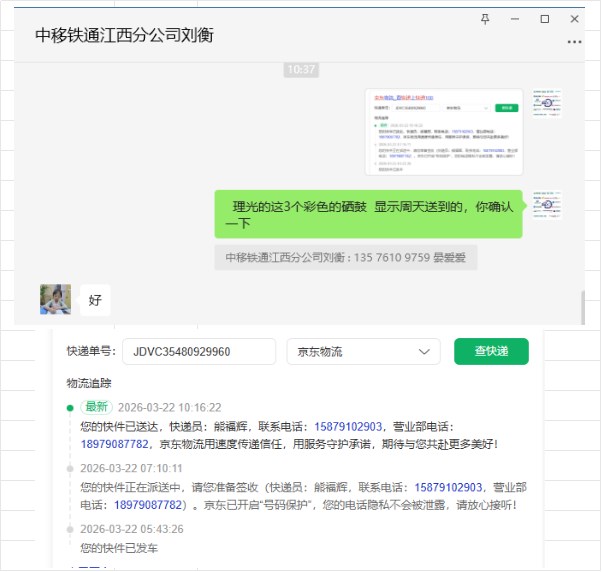This screenshot has width=602, height=572.
Task: Click courier phone 15879102903 in the latest entry
Action: tap(348, 426)
